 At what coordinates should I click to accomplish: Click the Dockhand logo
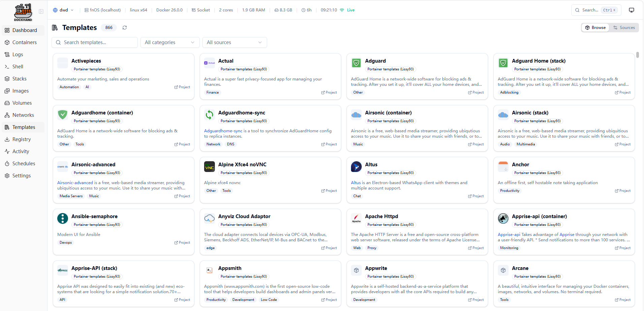point(23,12)
